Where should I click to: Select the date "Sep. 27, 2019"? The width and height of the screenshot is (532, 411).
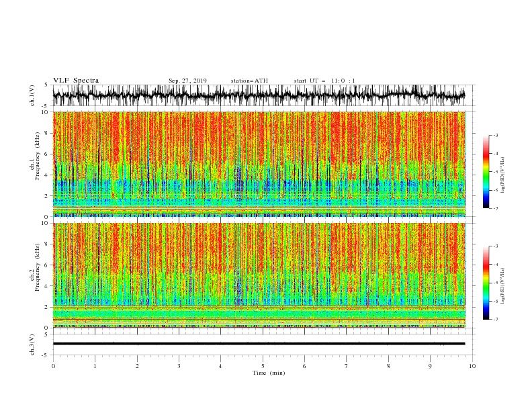tap(187, 81)
